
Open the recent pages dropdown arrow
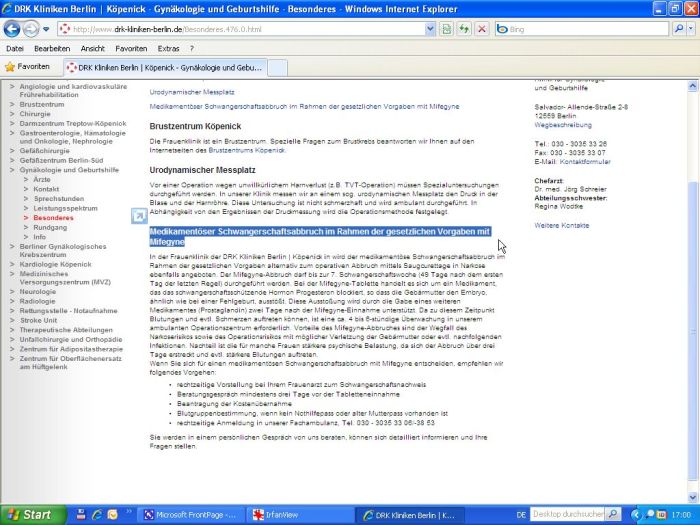click(46, 29)
